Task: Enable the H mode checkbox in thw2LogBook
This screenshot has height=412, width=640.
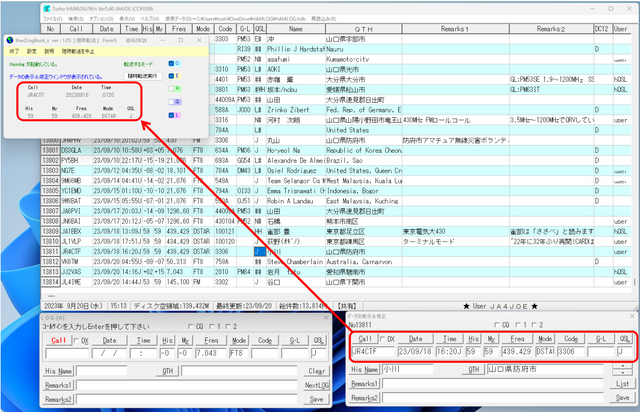Action: 171,89
